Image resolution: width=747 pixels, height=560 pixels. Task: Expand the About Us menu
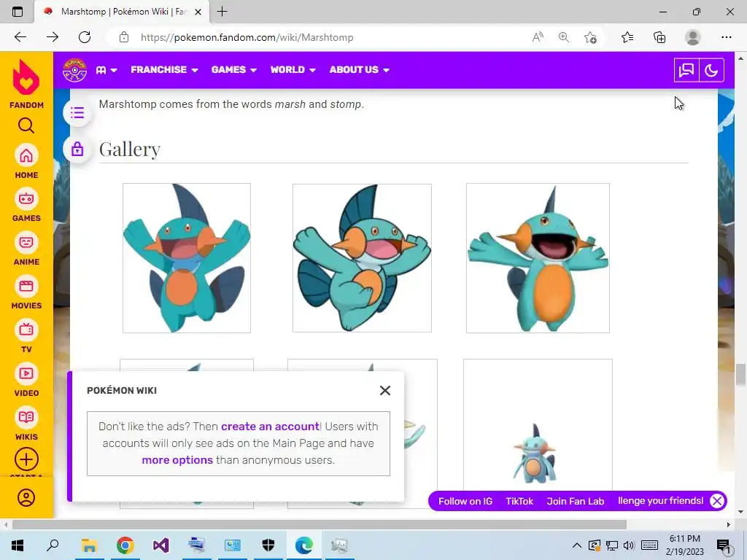359,70
